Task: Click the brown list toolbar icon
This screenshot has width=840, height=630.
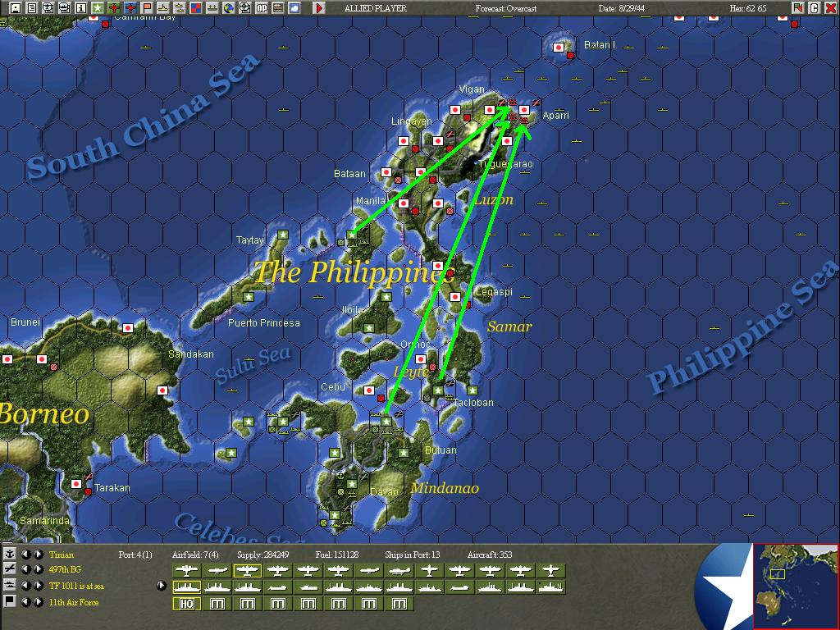Action: [278, 7]
